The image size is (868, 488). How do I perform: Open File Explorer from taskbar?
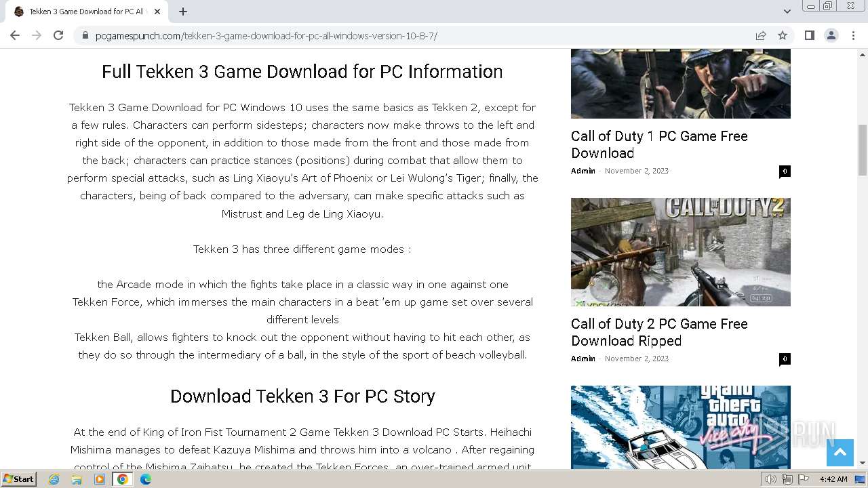(77, 479)
